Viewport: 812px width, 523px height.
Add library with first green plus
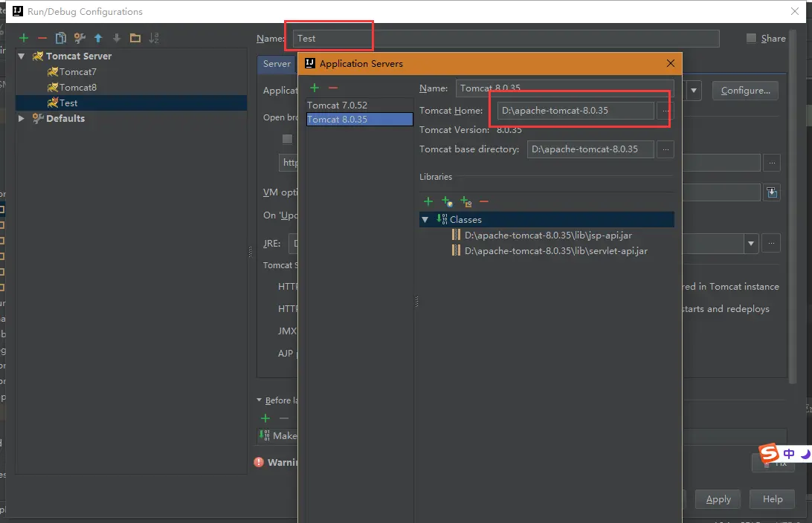[428, 201]
